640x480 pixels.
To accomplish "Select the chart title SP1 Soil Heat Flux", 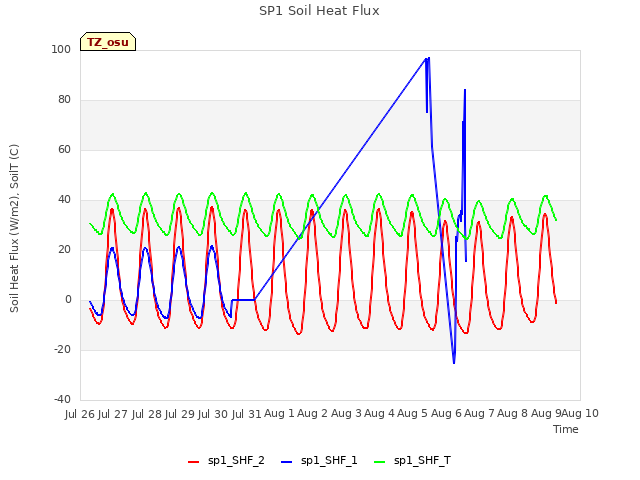I will coord(319,11).
